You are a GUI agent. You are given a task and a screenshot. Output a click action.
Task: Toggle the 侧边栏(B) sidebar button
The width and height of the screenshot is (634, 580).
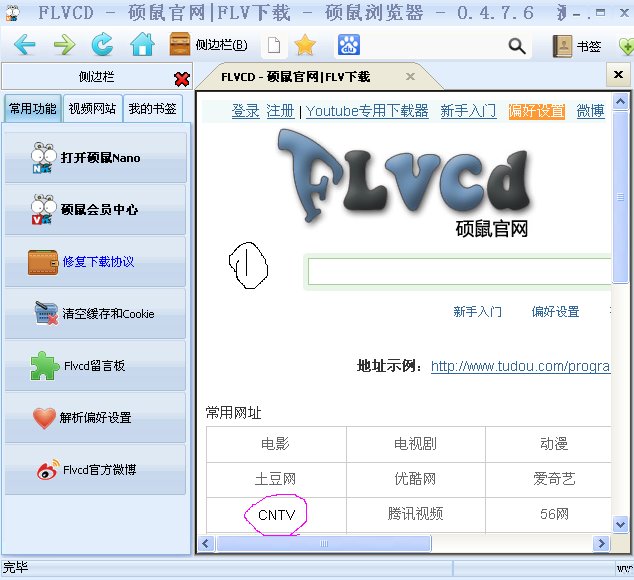(208, 44)
